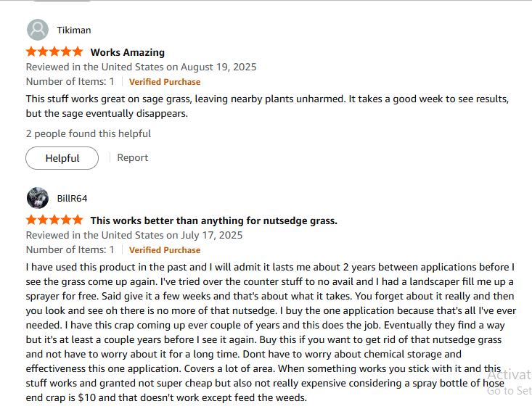Open the nutsedge grass review title
Image resolution: width=532 pixels, height=409 pixels.
pyautogui.click(x=213, y=220)
